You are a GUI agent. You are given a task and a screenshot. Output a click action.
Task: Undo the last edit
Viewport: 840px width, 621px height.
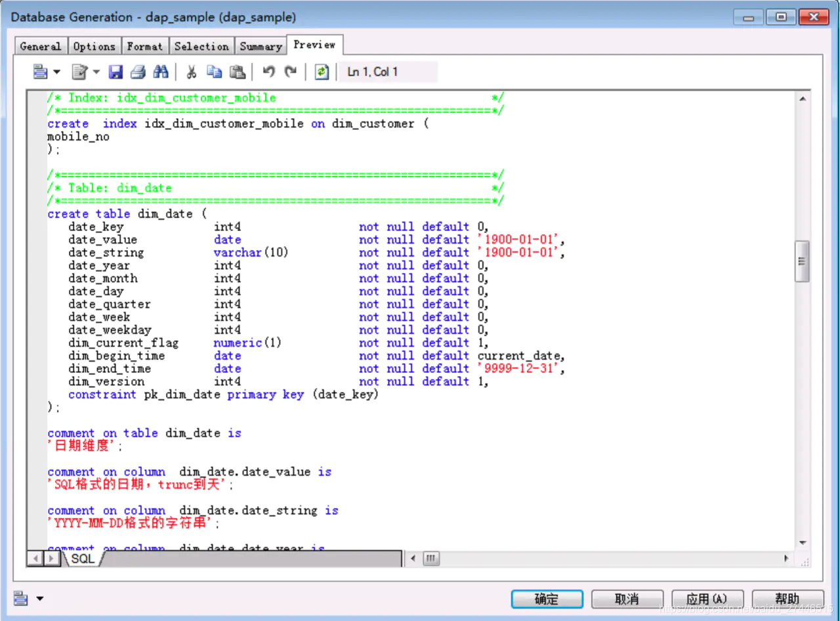point(268,72)
